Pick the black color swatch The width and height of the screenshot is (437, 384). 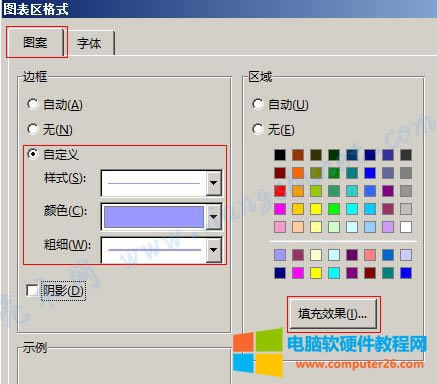tap(280, 155)
